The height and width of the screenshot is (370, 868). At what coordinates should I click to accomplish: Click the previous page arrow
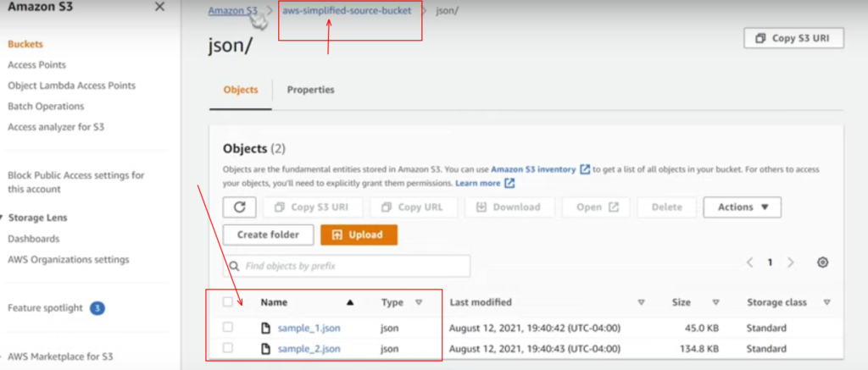pos(750,262)
